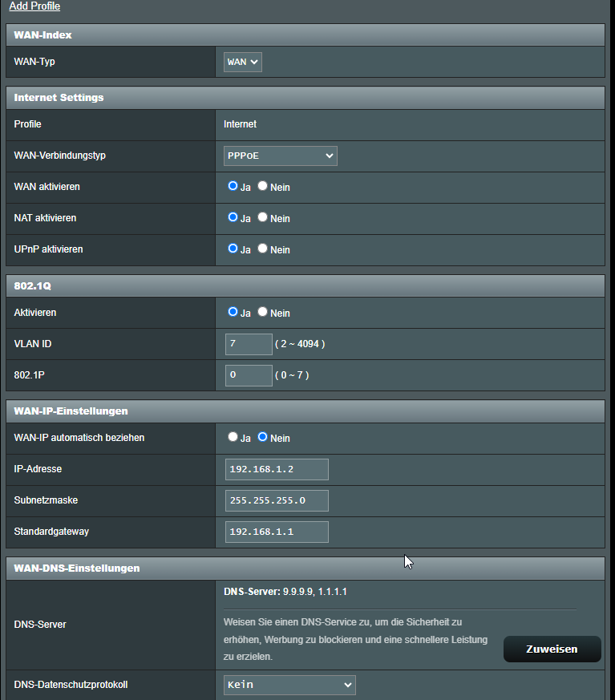The height and width of the screenshot is (700, 615).
Task: Click the 802.1Q section header
Action: [x=305, y=285]
